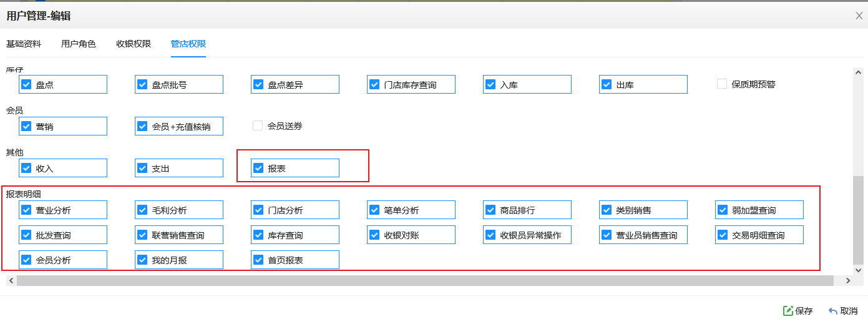Click the horizontal scrollbar right arrow

click(848, 281)
